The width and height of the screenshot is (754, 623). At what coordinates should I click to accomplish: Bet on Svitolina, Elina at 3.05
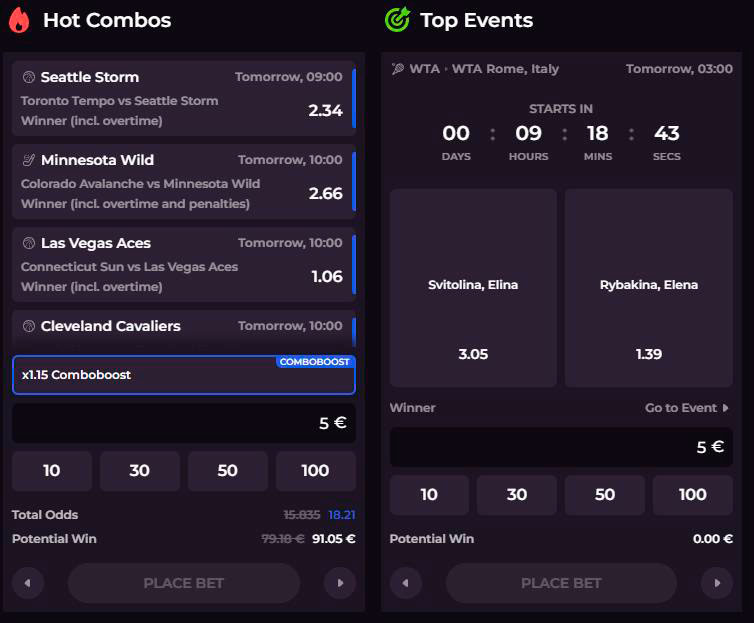click(x=473, y=288)
